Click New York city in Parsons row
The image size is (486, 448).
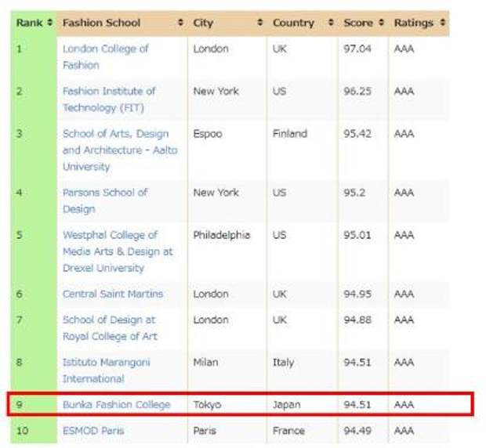[216, 193]
